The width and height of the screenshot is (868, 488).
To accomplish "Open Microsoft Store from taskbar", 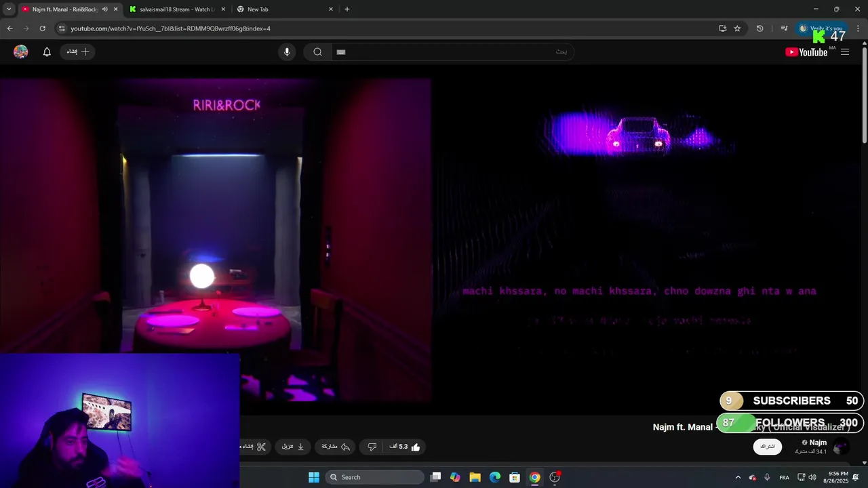I will [515, 477].
